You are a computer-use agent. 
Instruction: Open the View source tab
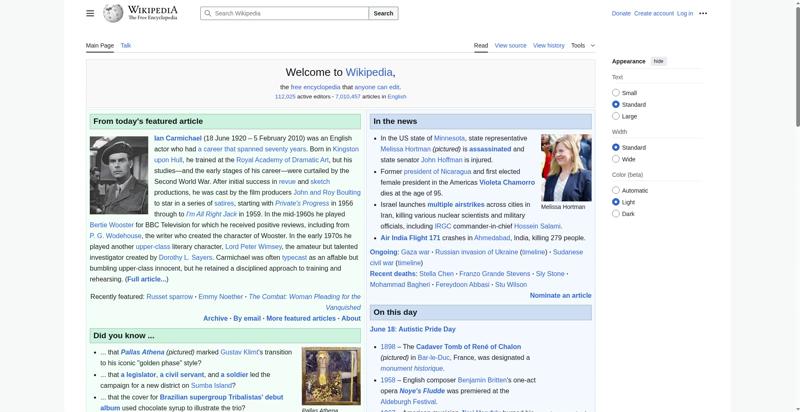(510, 45)
